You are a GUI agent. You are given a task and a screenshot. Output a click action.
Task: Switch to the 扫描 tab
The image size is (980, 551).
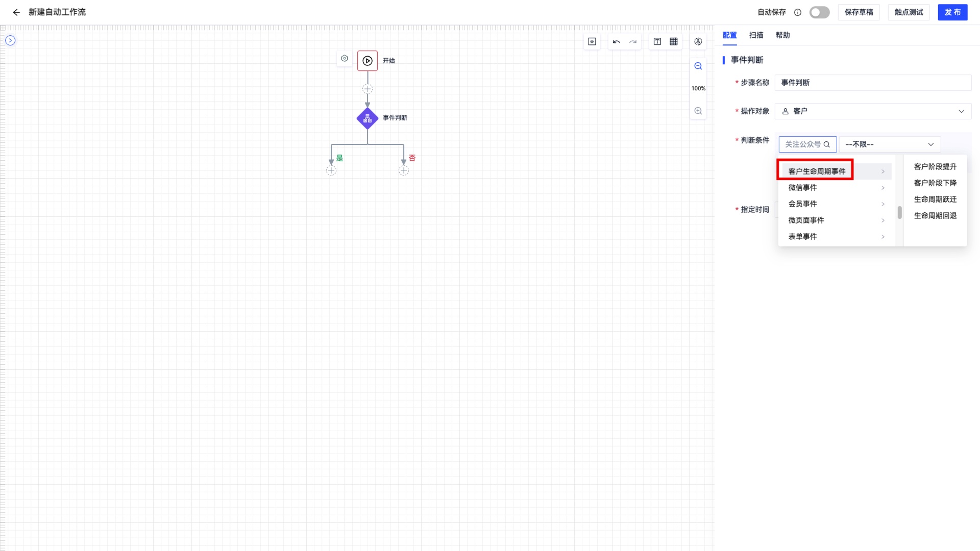pos(756,35)
